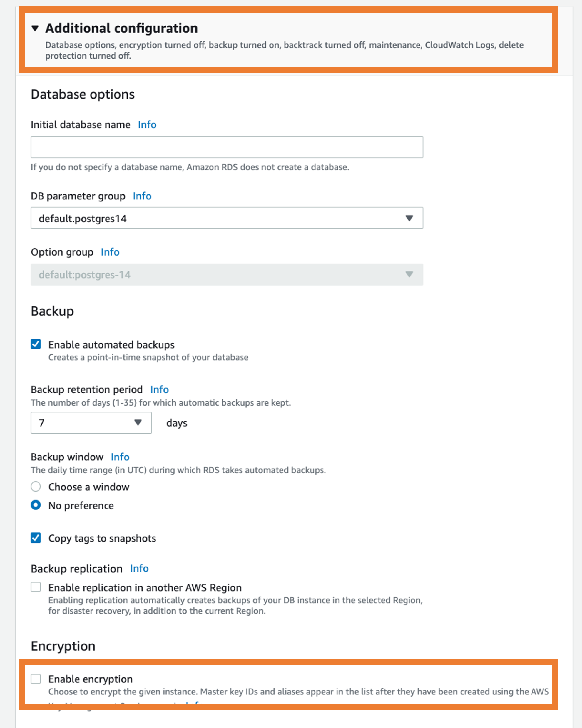Click the Enable automated backups label
Viewport: 582px width, 728px height.
[x=111, y=345]
